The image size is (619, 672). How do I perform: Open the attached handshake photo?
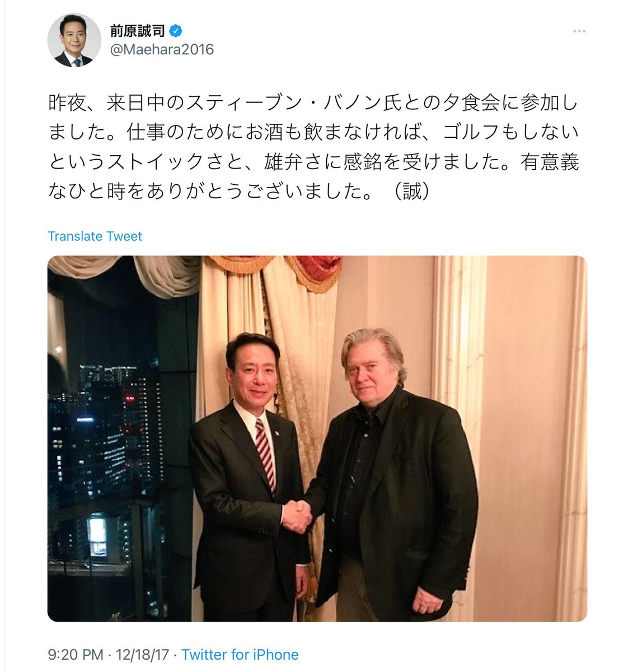pos(317,438)
